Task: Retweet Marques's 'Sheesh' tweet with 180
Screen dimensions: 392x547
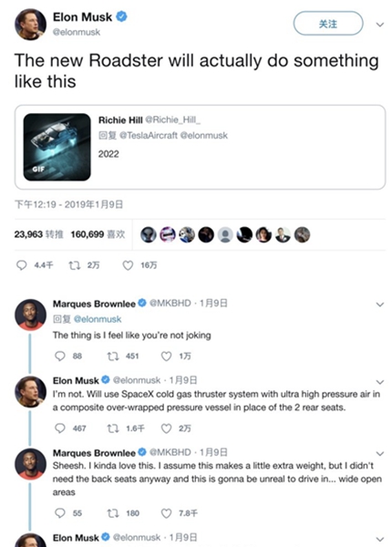Action: (113, 513)
